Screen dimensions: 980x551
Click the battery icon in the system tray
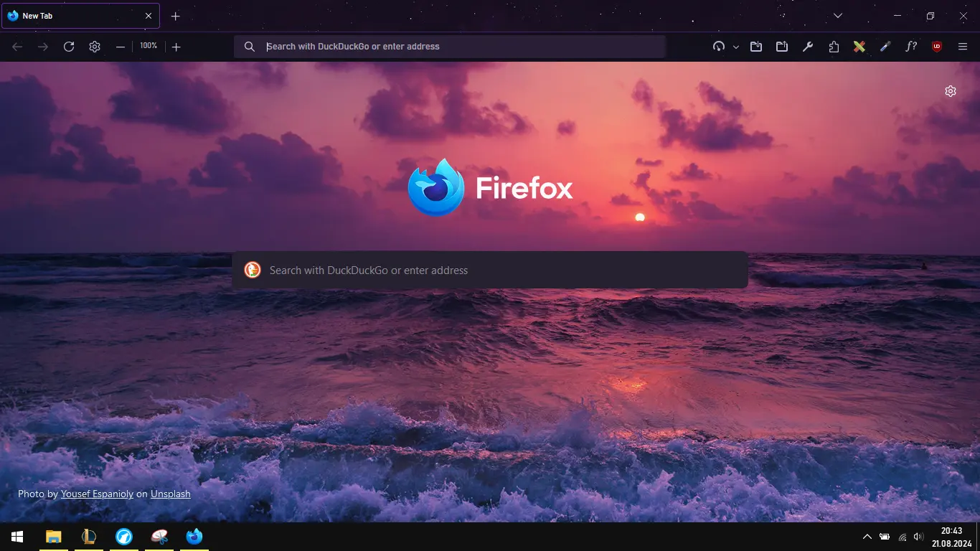click(x=885, y=537)
